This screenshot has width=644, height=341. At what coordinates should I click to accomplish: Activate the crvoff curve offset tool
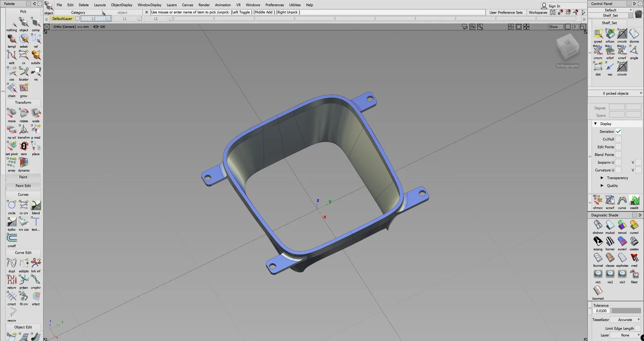point(12,240)
